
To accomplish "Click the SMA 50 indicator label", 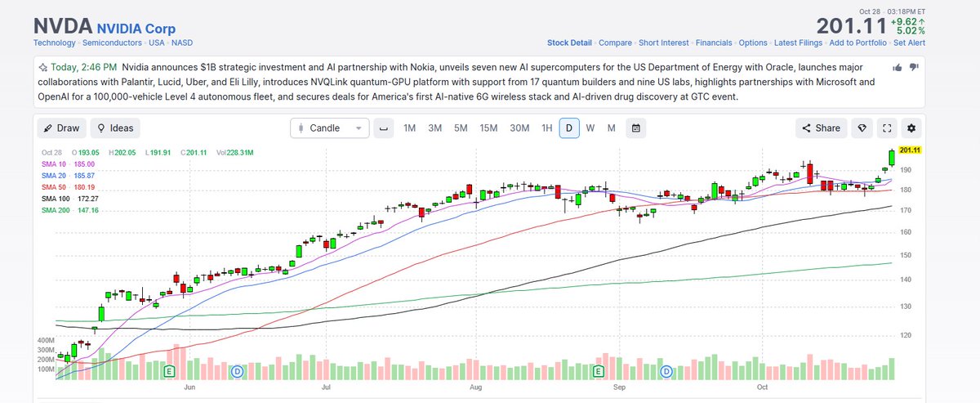I will (x=52, y=187).
